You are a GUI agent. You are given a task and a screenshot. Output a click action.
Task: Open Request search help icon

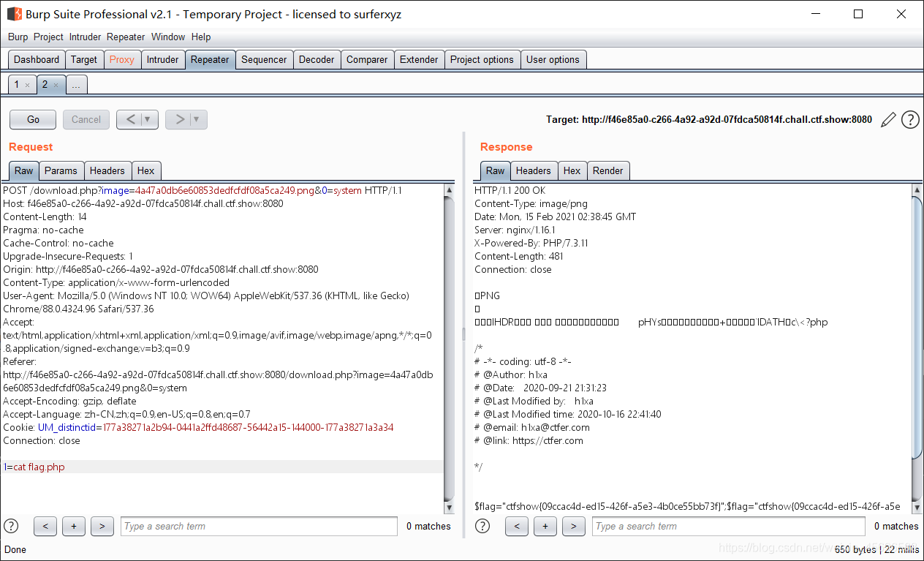point(11,526)
